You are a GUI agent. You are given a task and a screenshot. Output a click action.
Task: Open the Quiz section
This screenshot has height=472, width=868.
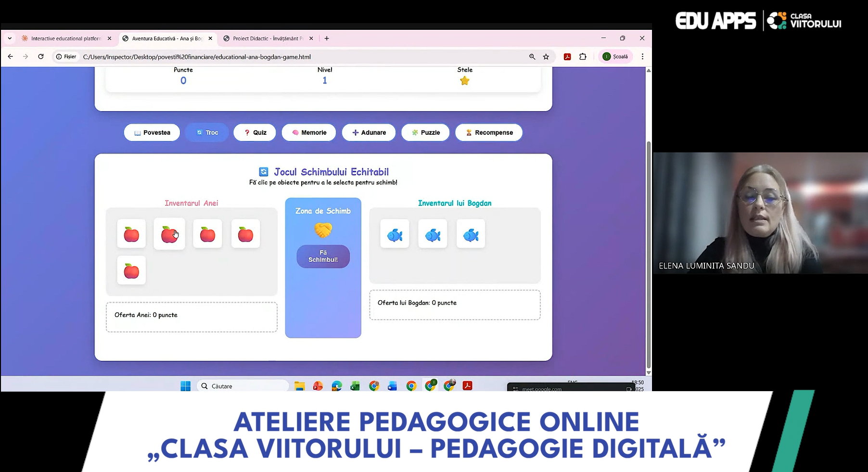coord(255,132)
